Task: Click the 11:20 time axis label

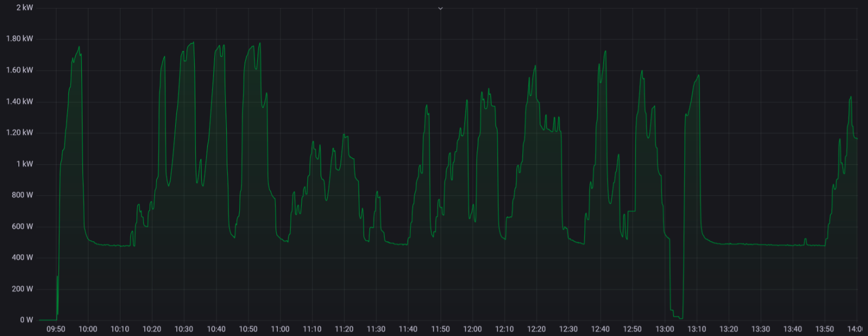Action: click(x=344, y=329)
